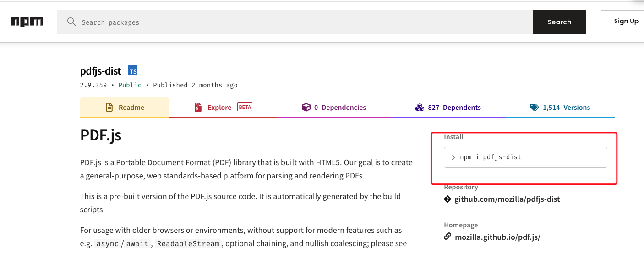The image size is (644, 253).
Task: Switch to the Readme tab
Action: 125,108
